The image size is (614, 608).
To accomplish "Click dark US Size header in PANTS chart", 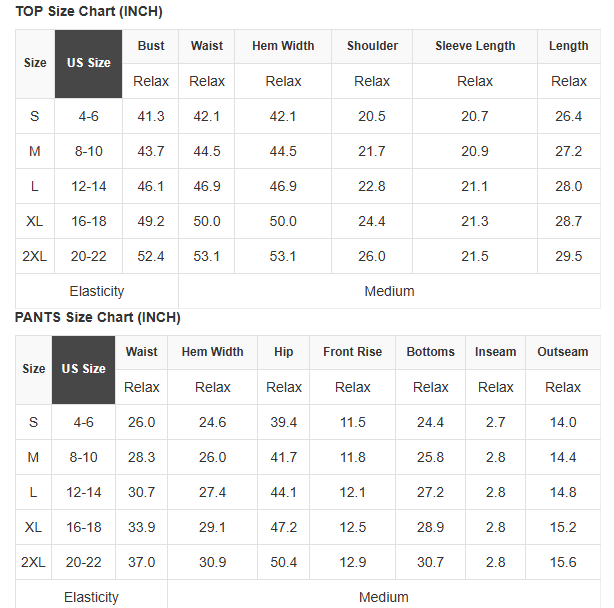I will [x=84, y=369].
